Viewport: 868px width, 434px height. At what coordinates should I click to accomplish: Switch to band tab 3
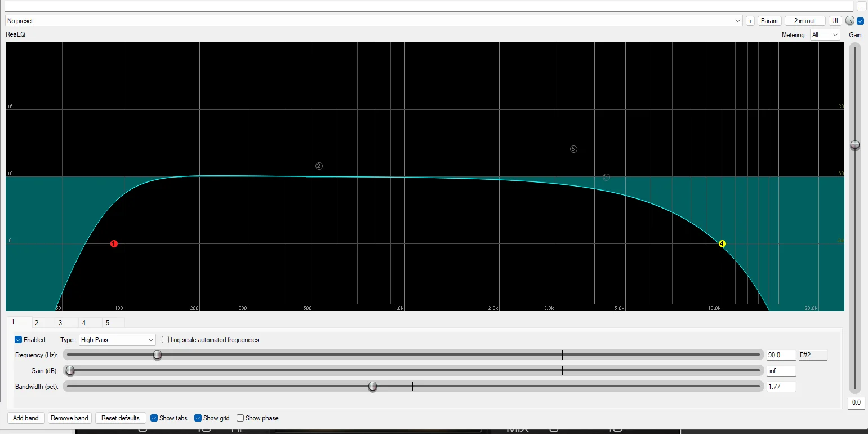tap(60, 323)
